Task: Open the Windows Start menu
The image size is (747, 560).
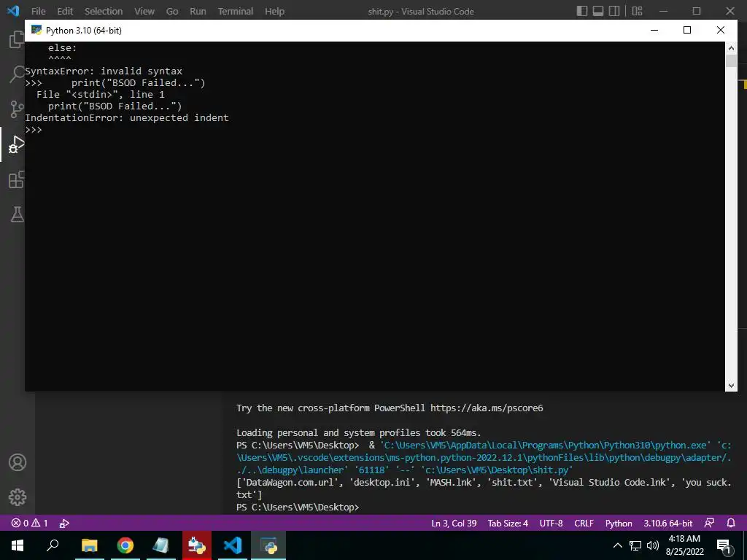Action: point(18,545)
